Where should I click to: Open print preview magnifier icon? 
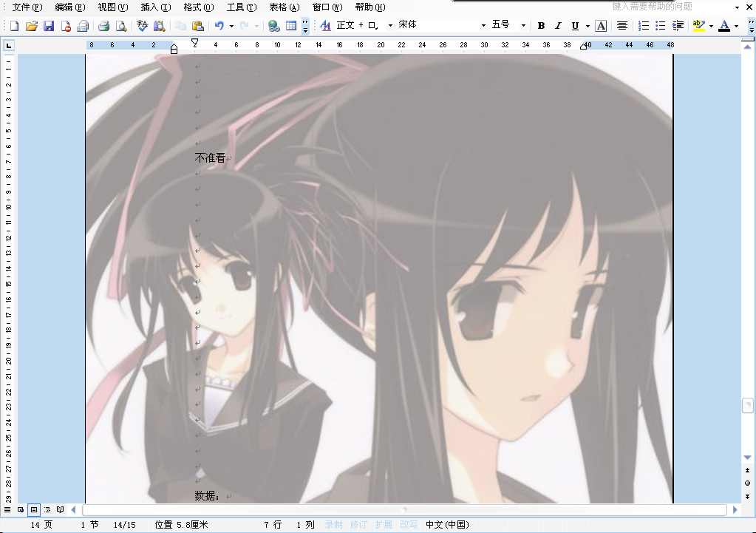tap(121, 26)
